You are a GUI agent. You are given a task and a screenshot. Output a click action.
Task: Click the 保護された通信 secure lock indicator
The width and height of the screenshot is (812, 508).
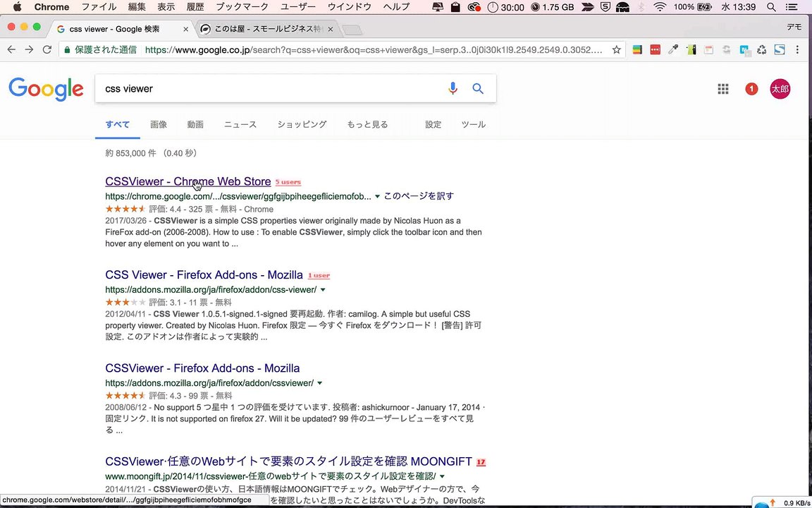point(101,50)
